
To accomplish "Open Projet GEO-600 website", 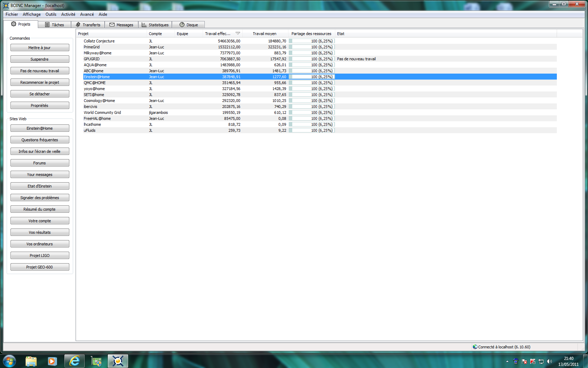I will [40, 267].
